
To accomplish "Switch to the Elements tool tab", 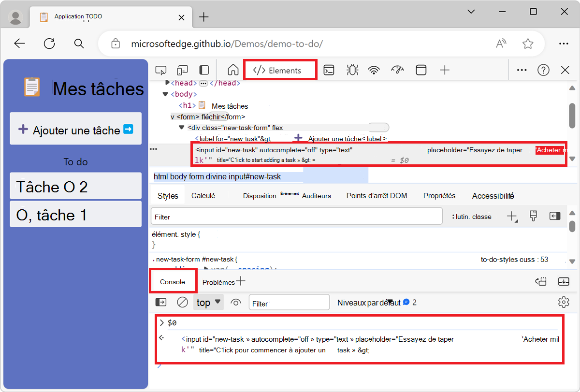I will [280, 70].
